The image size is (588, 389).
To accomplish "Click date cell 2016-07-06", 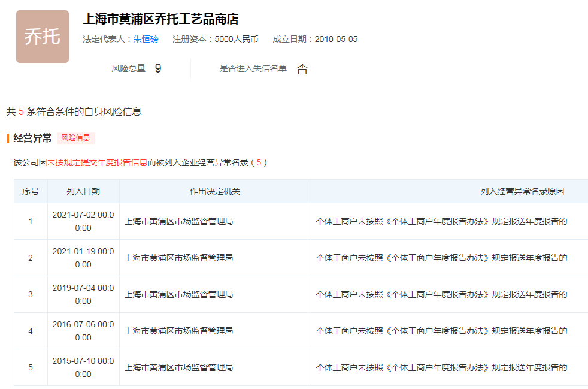I will click(83, 331).
